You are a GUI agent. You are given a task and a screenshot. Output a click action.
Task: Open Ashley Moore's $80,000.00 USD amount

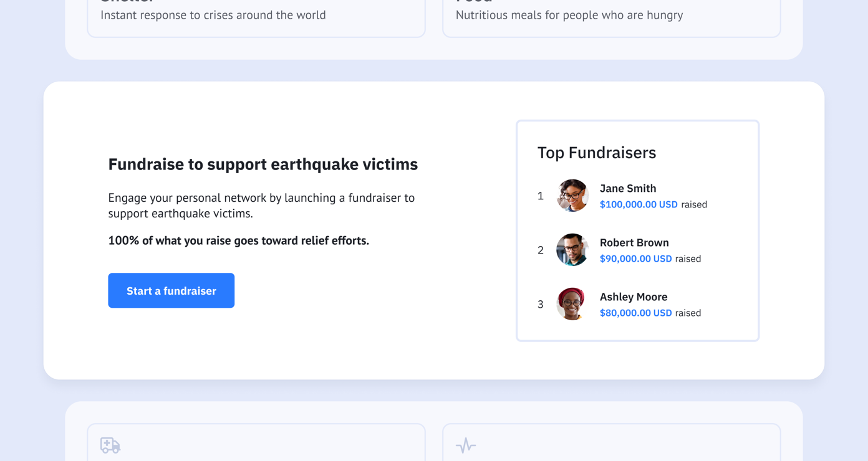point(636,313)
